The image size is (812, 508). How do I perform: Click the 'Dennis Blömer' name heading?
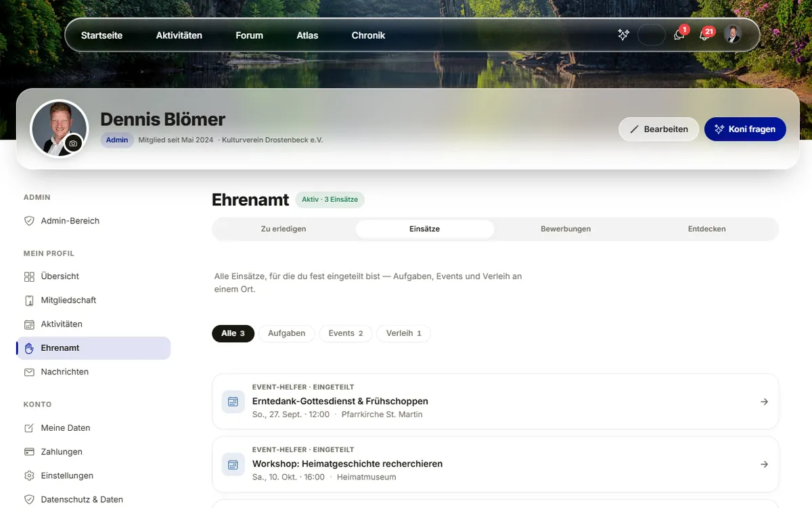(162, 119)
